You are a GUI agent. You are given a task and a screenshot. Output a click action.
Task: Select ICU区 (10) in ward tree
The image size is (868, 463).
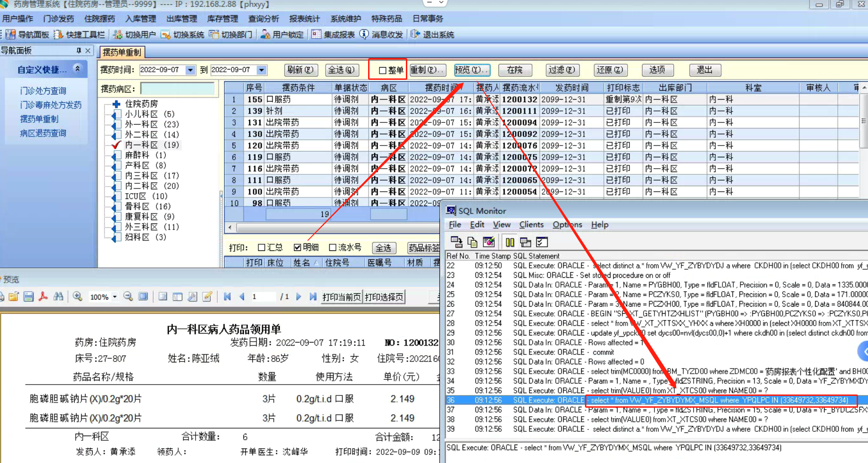pyautogui.click(x=146, y=196)
